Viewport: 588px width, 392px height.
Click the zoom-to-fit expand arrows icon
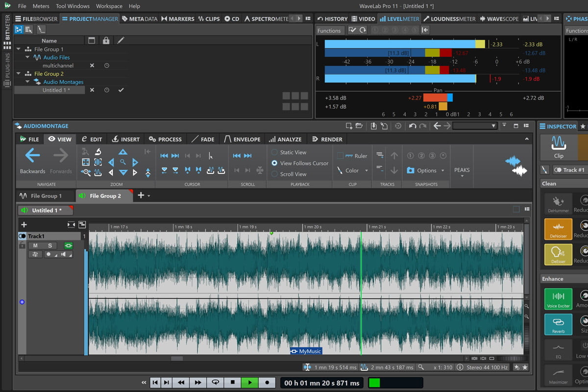coord(86,162)
